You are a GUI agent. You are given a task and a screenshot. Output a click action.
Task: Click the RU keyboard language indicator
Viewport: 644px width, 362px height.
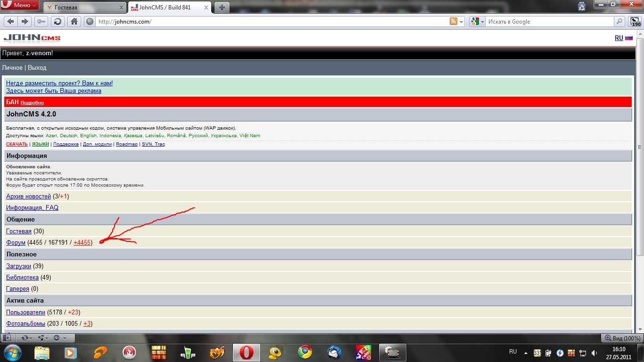click(x=513, y=352)
